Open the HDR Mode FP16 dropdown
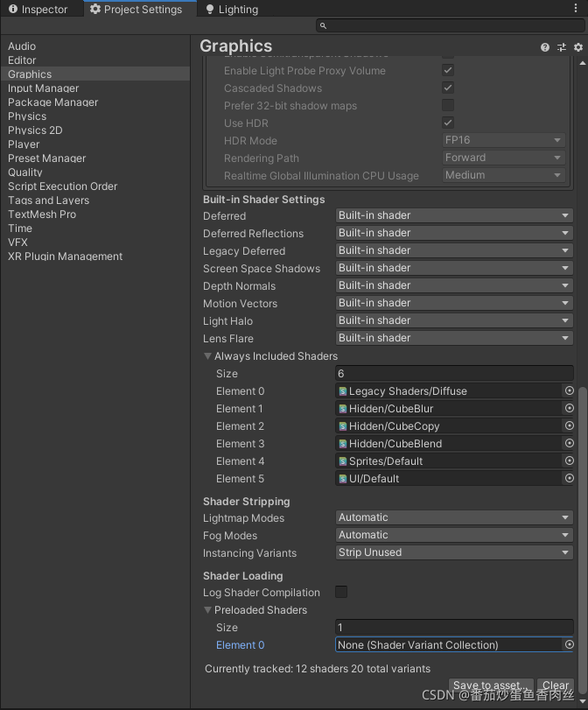Screen dimensions: 588x710 [x=503, y=140]
